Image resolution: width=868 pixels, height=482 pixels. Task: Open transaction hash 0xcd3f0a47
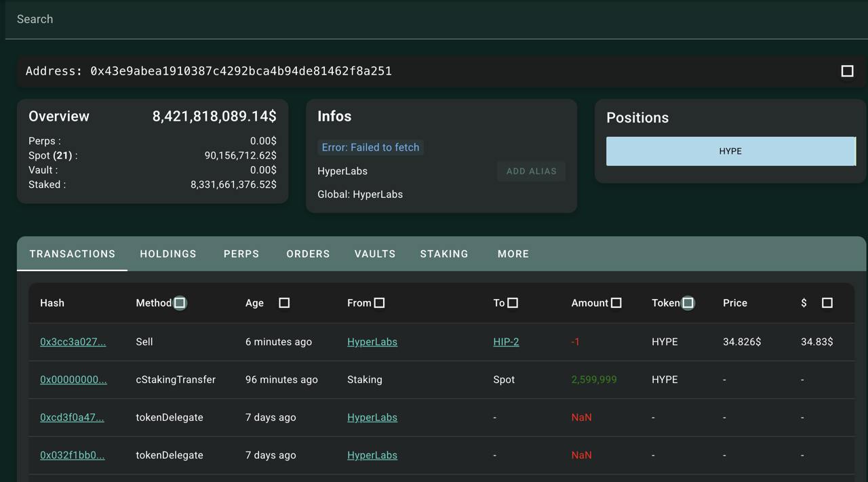(x=72, y=418)
